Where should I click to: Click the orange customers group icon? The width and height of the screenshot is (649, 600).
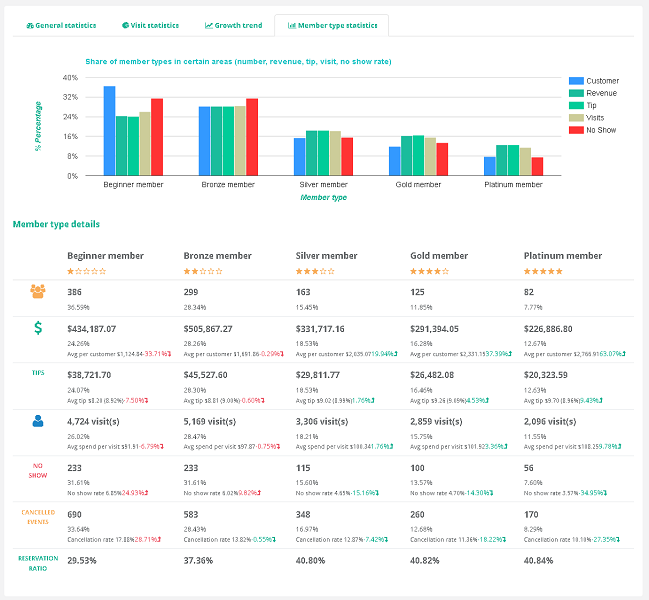click(38, 291)
